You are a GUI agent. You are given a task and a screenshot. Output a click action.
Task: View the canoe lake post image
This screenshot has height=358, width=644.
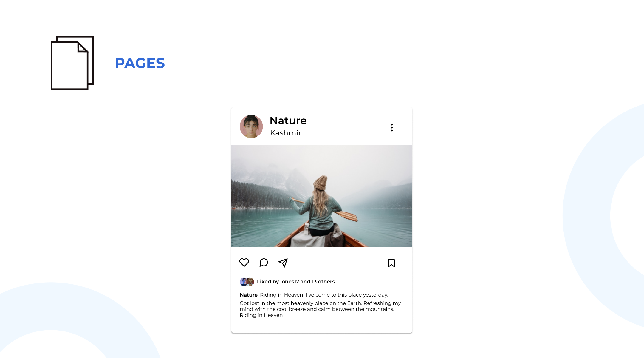coord(322,196)
